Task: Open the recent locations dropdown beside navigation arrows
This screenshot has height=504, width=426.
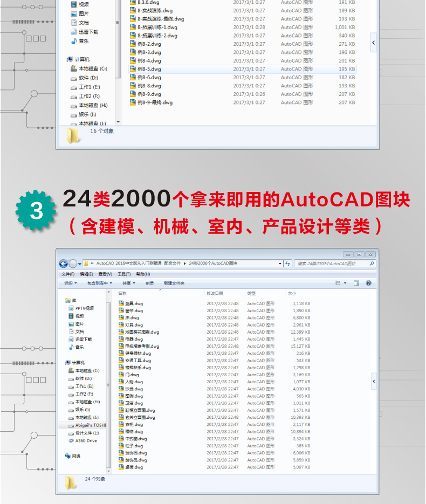Action: pos(80,264)
